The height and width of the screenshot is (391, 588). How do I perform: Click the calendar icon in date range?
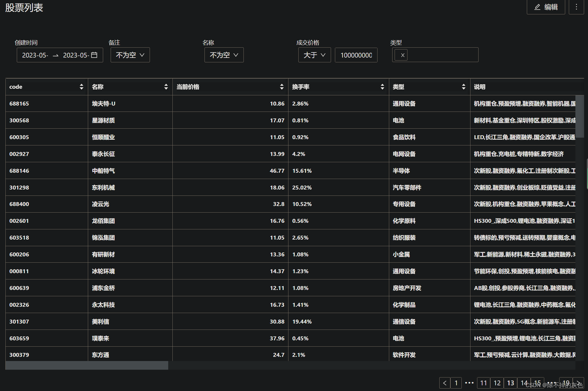point(94,55)
